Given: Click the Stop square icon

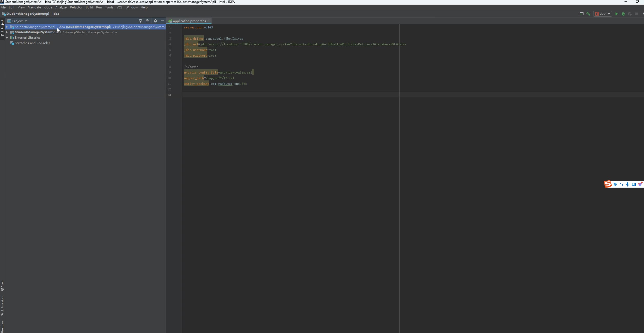Looking at the screenshot, I should pyautogui.click(x=637, y=14).
